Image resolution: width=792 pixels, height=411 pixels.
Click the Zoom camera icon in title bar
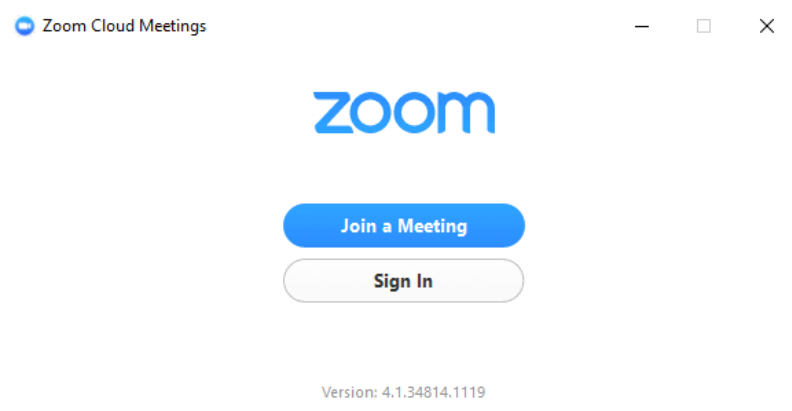pos(24,26)
